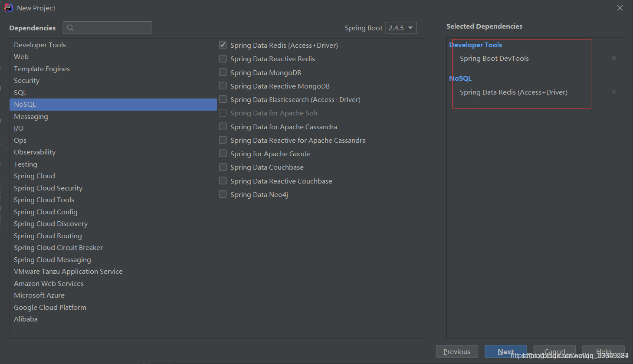
Task: Select I/O category
Action: pyautogui.click(x=113, y=128)
